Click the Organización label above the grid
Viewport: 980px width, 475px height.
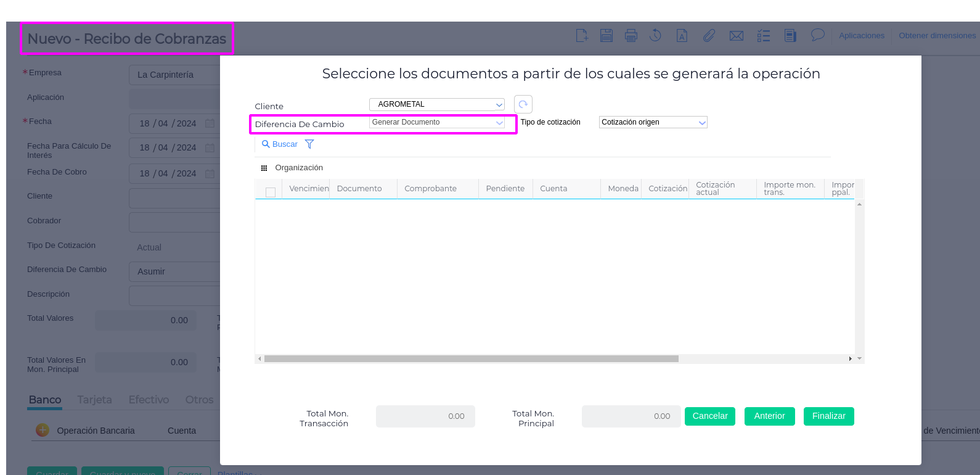(x=299, y=168)
